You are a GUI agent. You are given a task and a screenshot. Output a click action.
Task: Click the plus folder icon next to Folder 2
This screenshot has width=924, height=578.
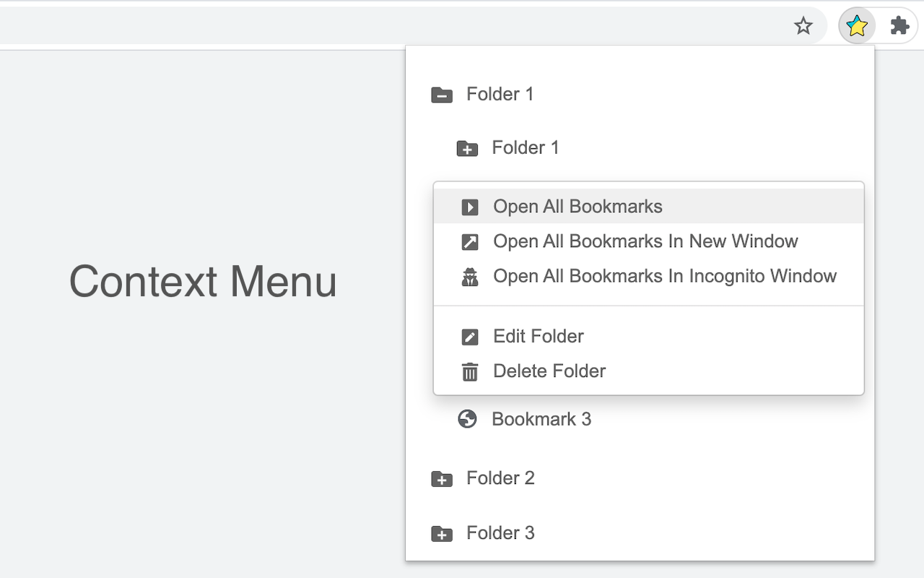click(441, 478)
